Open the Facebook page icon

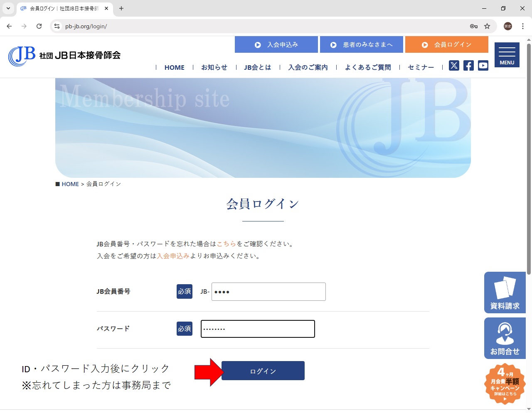(468, 66)
